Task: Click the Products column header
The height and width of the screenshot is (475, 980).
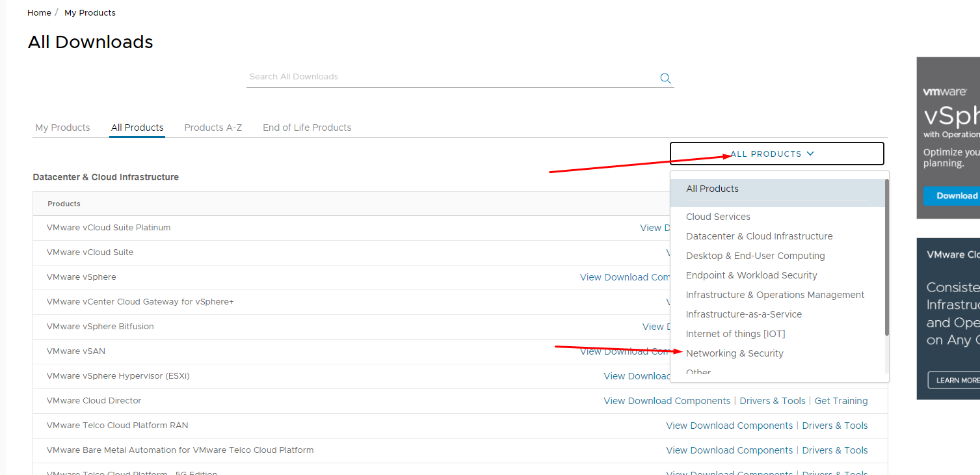Action: (64, 204)
